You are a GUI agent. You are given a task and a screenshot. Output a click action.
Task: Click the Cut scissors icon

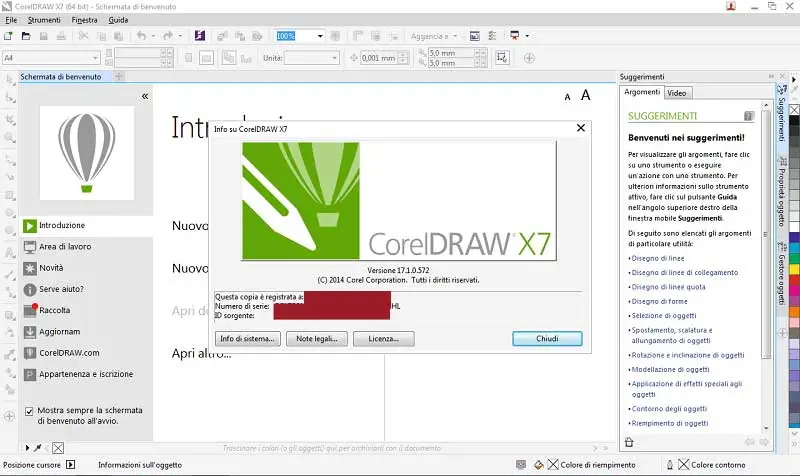83,36
